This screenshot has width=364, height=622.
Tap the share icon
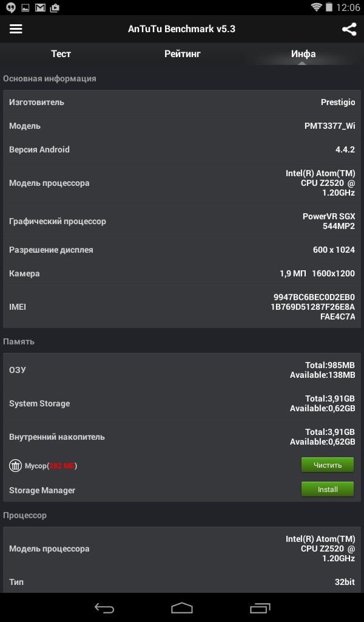pyautogui.click(x=349, y=29)
